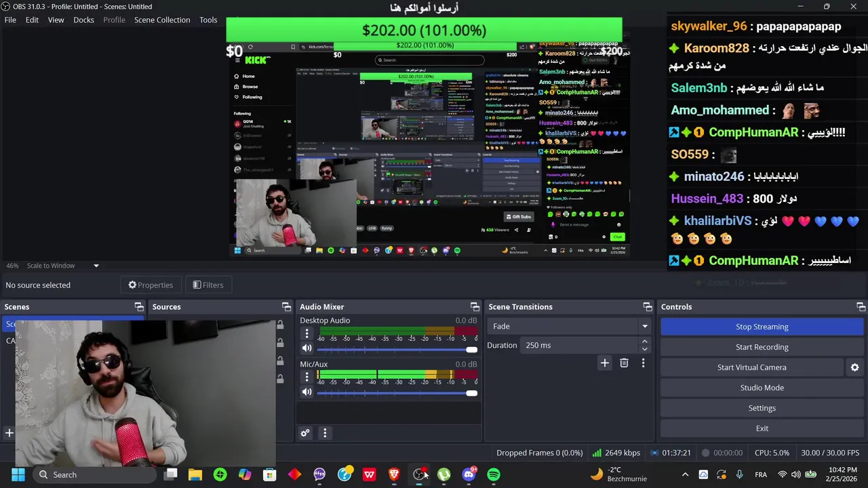The width and height of the screenshot is (868, 488).
Task: Open the Edit menu
Action: [32, 20]
